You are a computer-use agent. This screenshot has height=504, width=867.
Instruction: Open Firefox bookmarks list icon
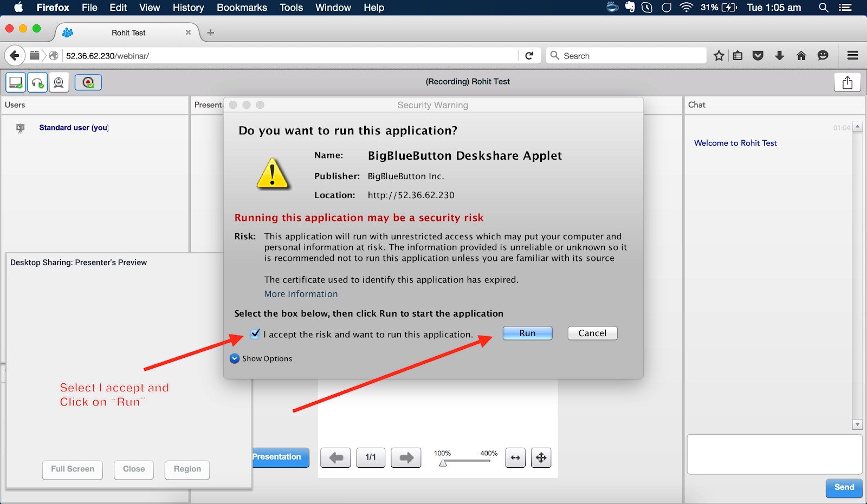(738, 56)
